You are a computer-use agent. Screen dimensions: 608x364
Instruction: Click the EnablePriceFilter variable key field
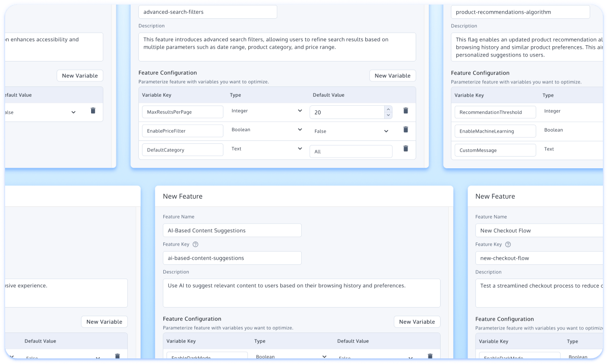click(183, 131)
